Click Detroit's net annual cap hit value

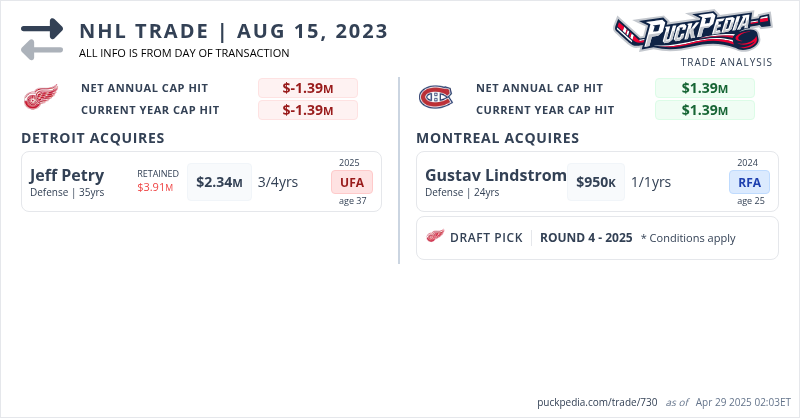[307, 88]
